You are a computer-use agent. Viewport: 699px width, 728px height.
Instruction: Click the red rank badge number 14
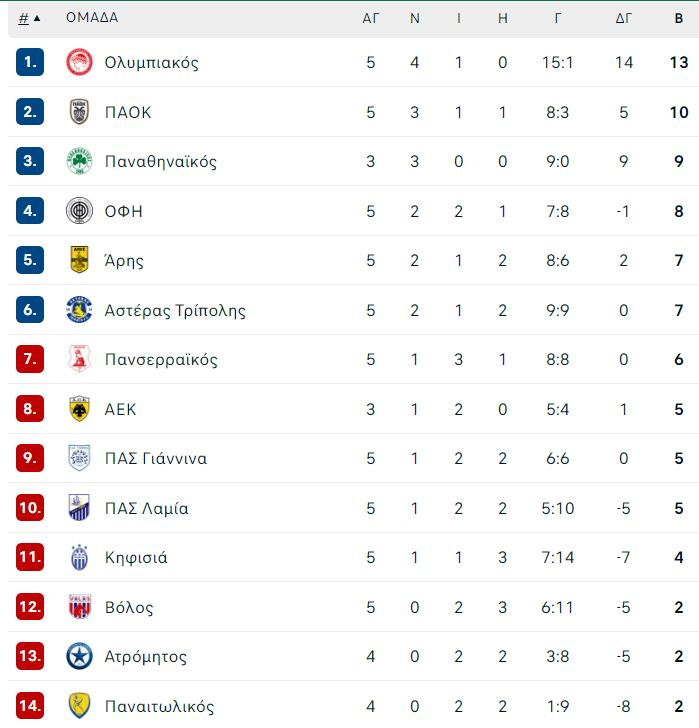30,706
